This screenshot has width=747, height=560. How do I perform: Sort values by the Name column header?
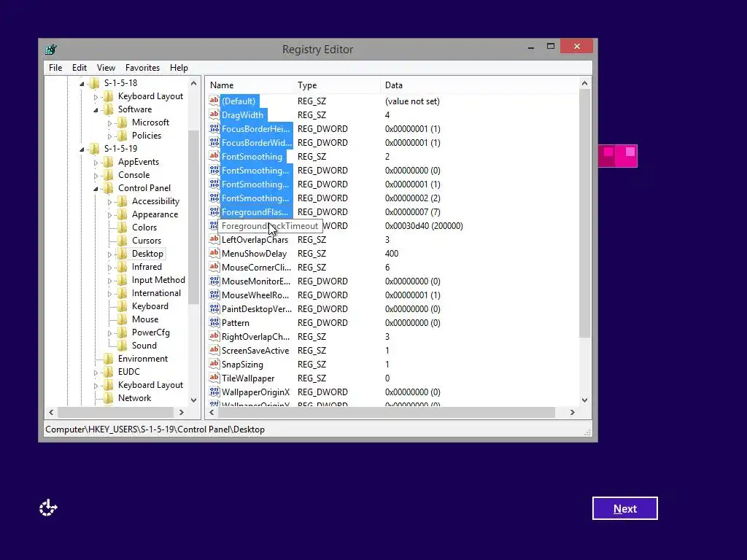pos(249,85)
